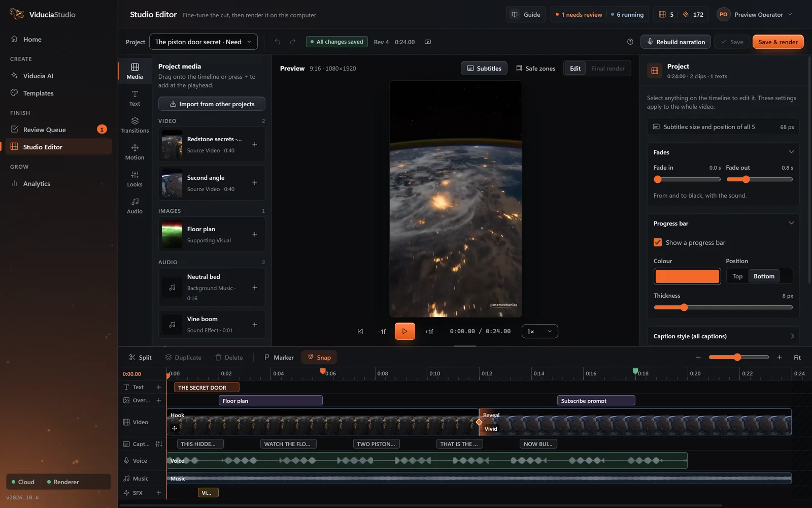Add Redstone secrets video to timeline

pyautogui.click(x=255, y=144)
